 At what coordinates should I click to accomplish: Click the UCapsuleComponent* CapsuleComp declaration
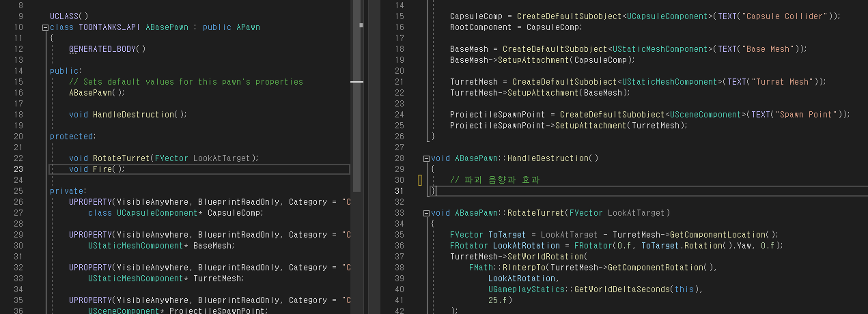click(x=176, y=213)
